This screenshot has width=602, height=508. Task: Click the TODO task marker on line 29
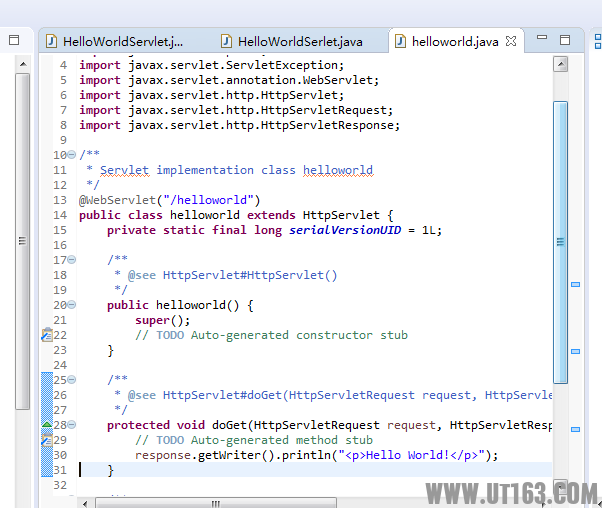47,440
